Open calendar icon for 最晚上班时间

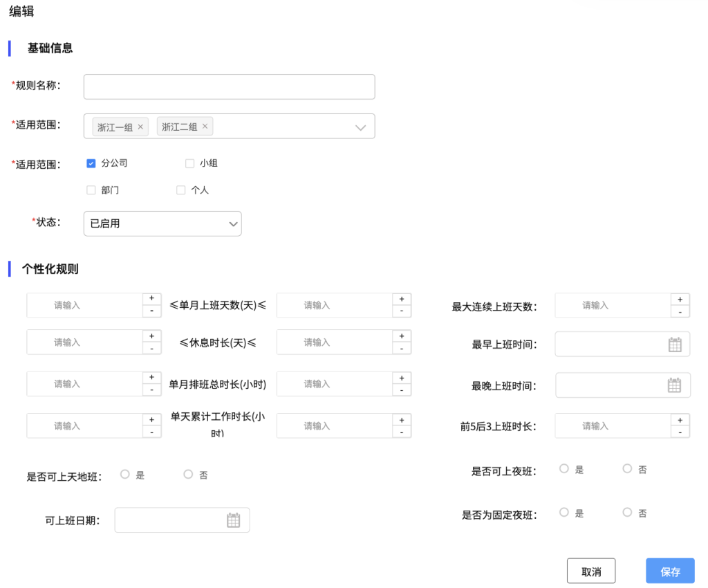674,385
